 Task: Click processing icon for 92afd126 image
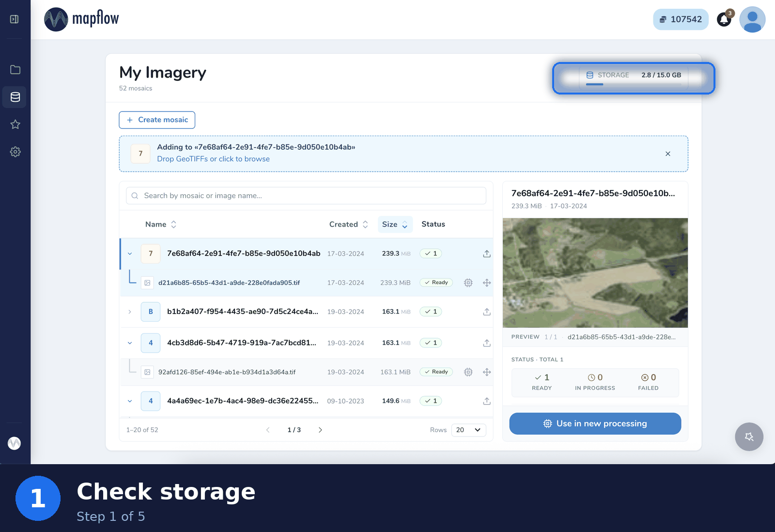pyautogui.click(x=468, y=372)
